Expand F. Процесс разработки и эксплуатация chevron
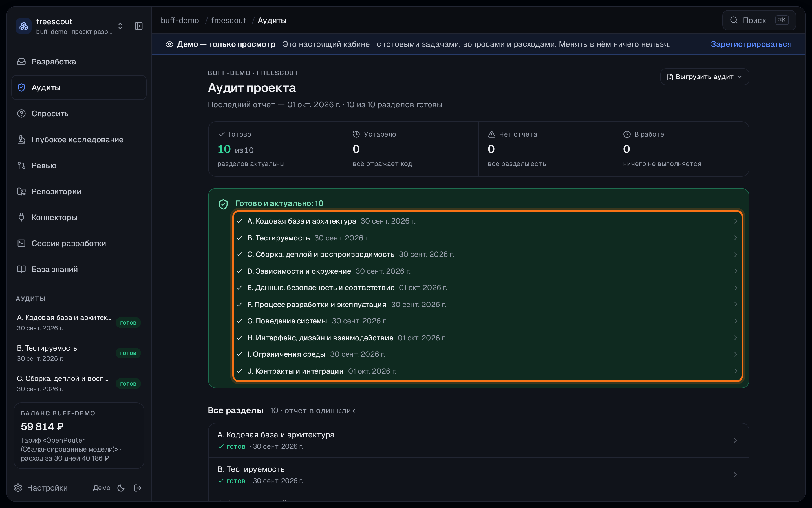Viewport: 812px width, 508px height. tap(736, 304)
